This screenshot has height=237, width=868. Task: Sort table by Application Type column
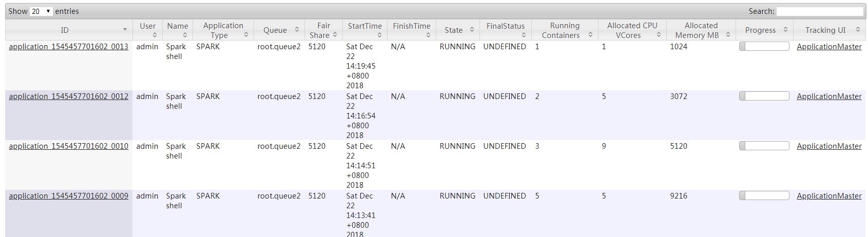(x=223, y=30)
